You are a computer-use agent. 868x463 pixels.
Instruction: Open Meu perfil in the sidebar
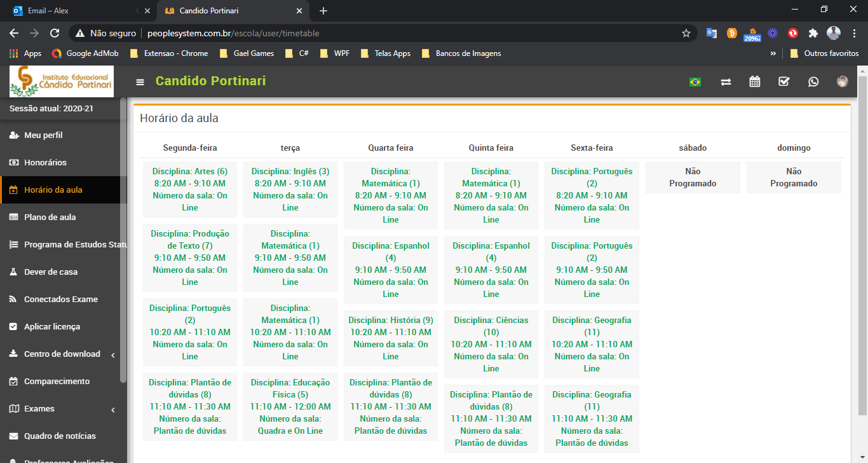coord(43,135)
